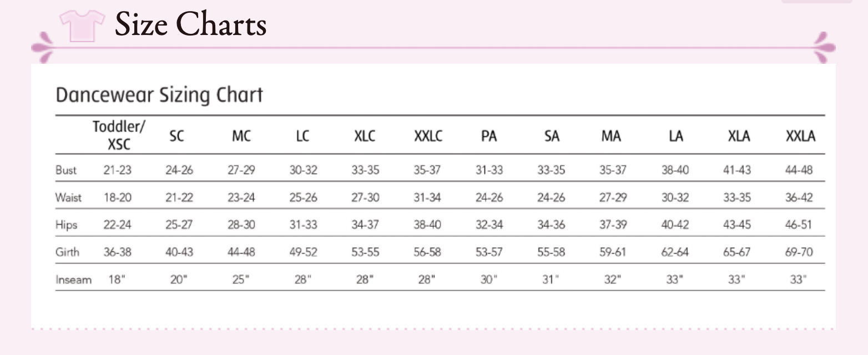Click the PA column header
Viewport: 868px width, 355px height.
488,136
